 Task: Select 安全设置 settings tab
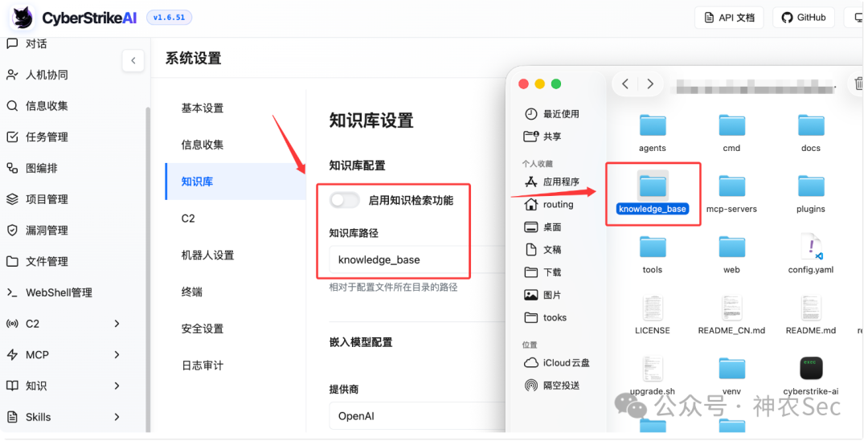tap(203, 329)
